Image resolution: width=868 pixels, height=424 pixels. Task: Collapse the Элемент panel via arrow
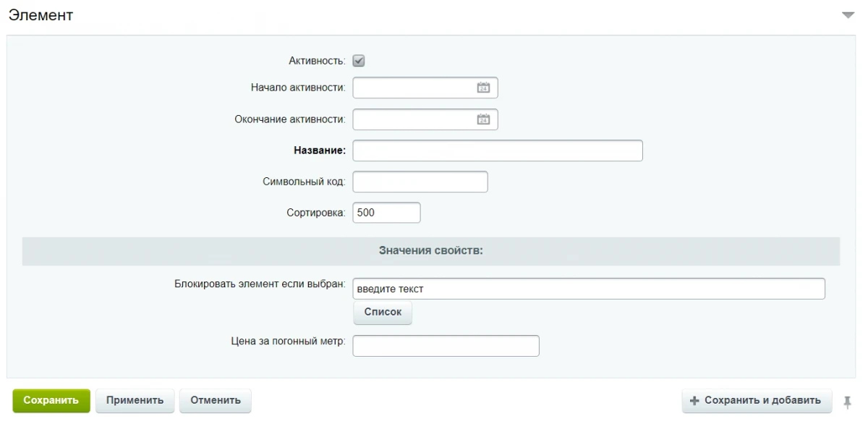pos(848,14)
